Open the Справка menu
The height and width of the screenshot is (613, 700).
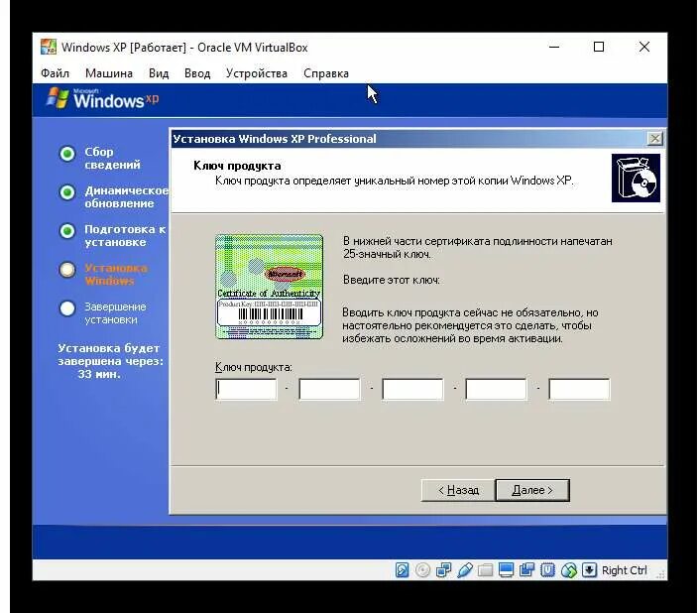pos(326,73)
